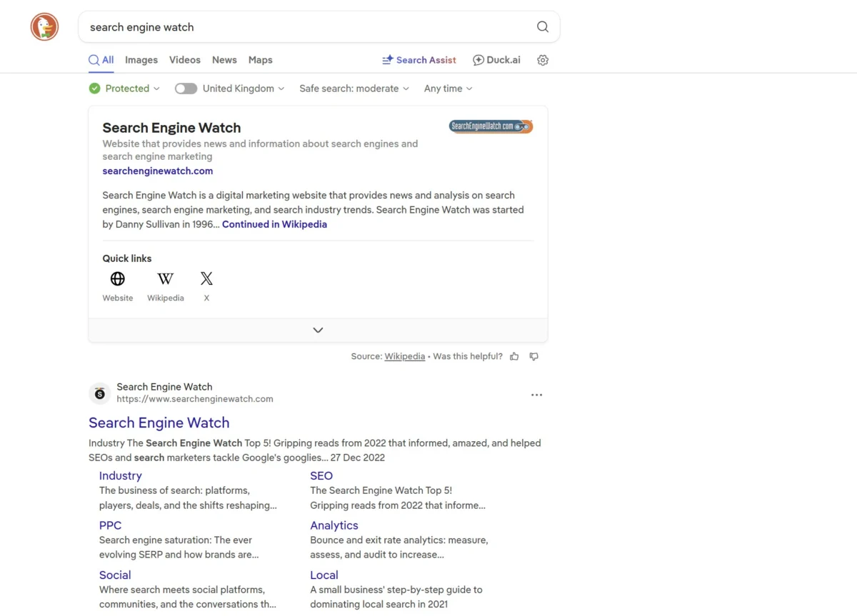
Task: Follow Continued in Wikipedia link
Action: [x=274, y=224]
